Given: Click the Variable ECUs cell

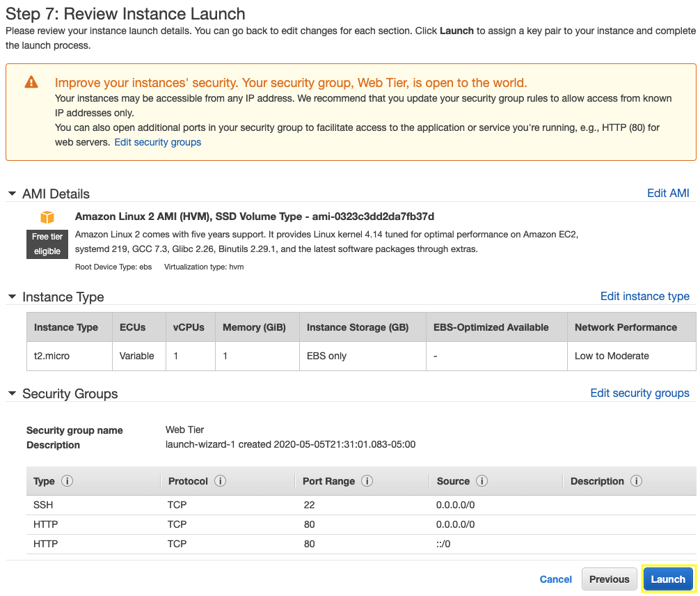Looking at the screenshot, I should [139, 356].
